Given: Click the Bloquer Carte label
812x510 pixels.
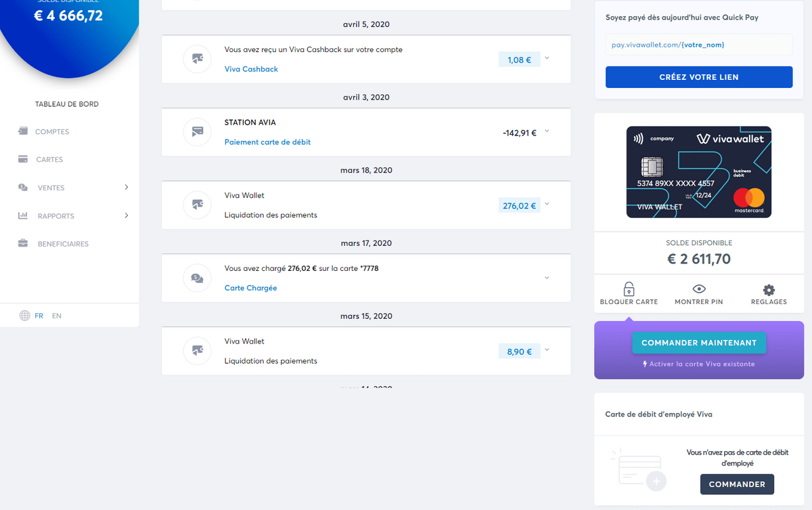Looking at the screenshot, I should 629,302.
